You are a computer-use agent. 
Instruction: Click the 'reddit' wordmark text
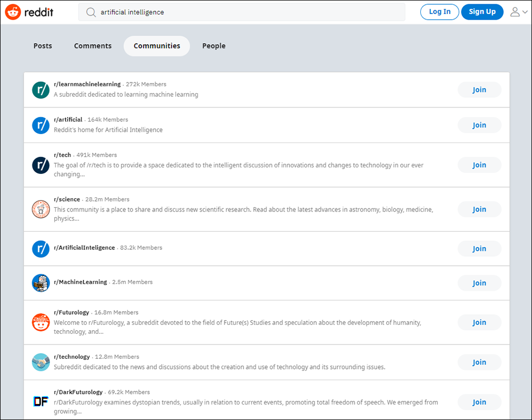click(x=39, y=12)
